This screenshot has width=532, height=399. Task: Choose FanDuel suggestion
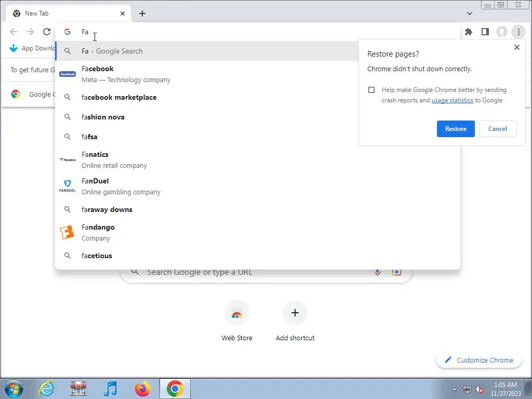pyautogui.click(x=258, y=187)
